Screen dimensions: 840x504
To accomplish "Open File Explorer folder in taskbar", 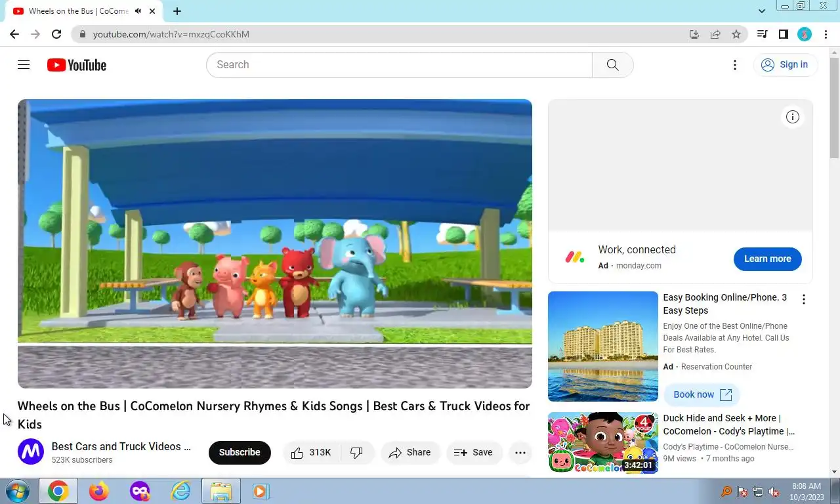I will point(221,491).
